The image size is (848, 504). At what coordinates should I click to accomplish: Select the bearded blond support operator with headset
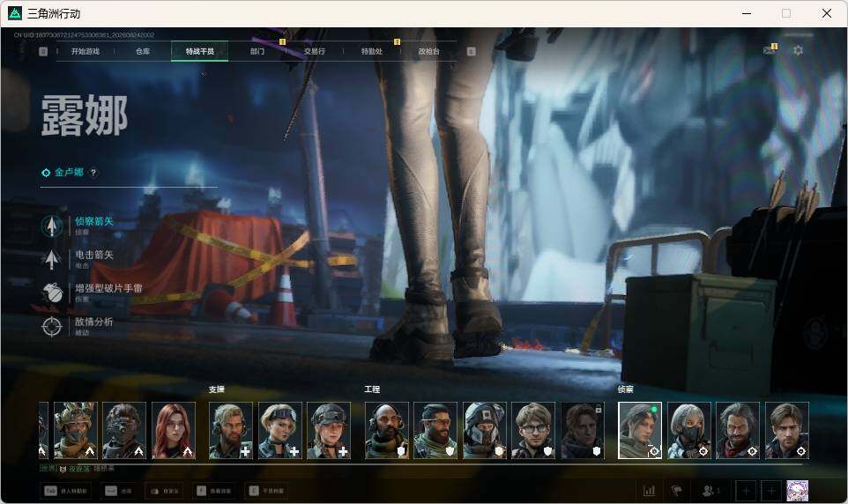[231, 431]
